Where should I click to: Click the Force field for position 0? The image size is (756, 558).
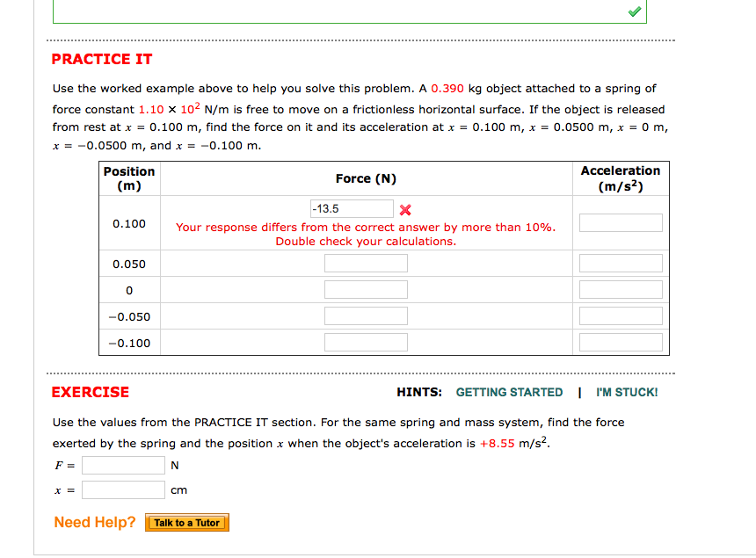coord(366,289)
